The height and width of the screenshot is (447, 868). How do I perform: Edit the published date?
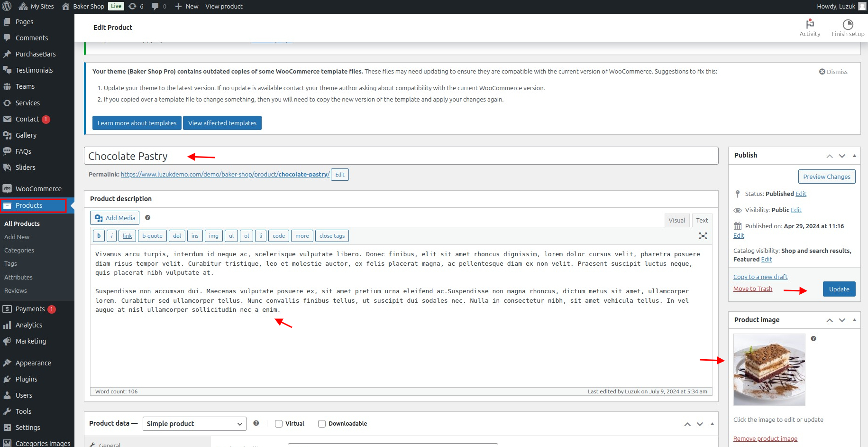tap(739, 235)
